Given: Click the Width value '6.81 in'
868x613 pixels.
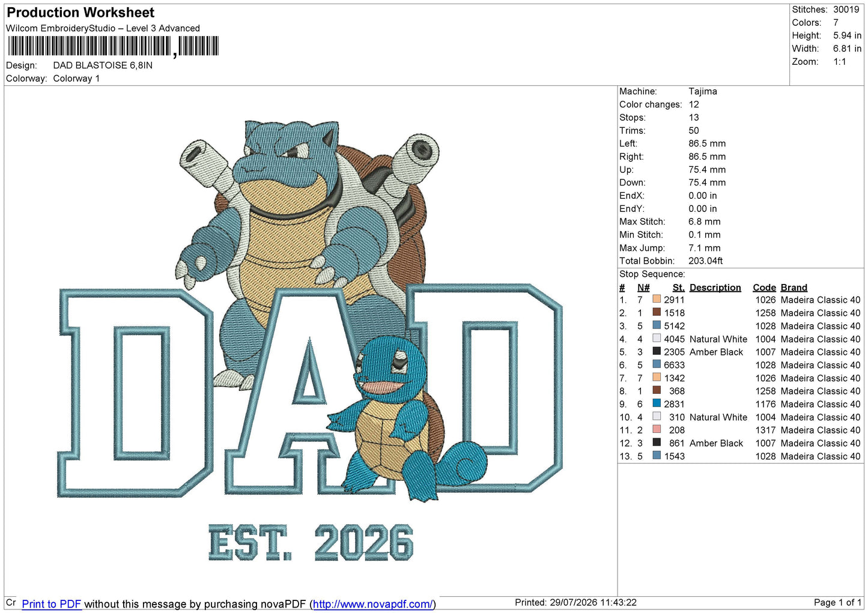Looking at the screenshot, I should [847, 49].
